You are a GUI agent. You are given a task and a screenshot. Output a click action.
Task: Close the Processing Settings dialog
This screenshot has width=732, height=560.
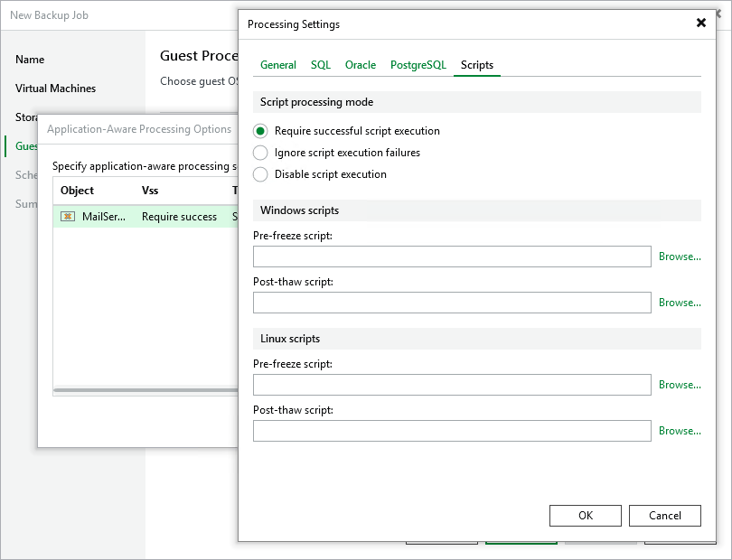(701, 23)
